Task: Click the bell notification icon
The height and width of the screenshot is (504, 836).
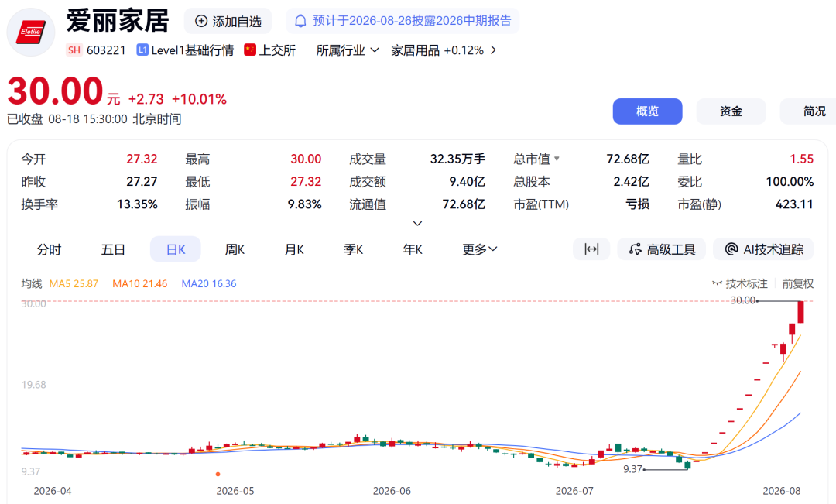Action: pyautogui.click(x=300, y=21)
